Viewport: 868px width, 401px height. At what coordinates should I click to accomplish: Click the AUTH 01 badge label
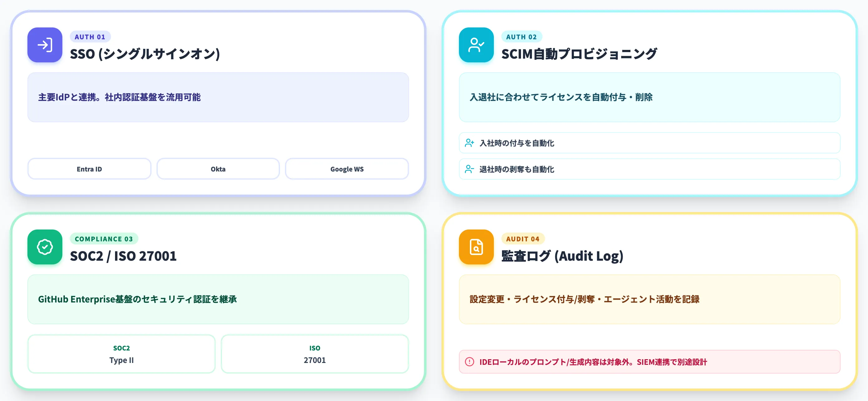click(90, 37)
